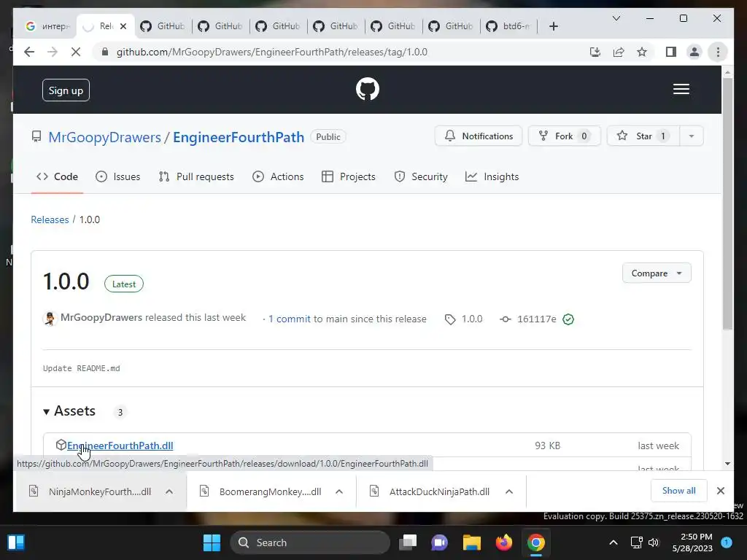Viewport: 747px width, 560px height.
Task: Open the Insights tab
Action: 492,176
